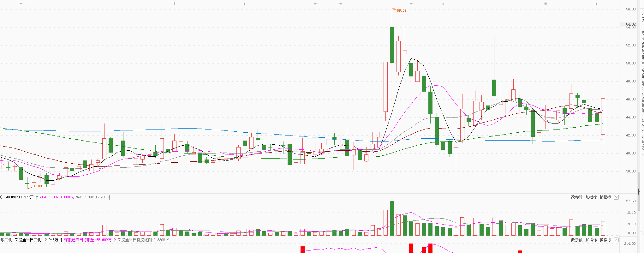
Task: Click 换指标 in the VOLUME panel
Action: [605, 197]
